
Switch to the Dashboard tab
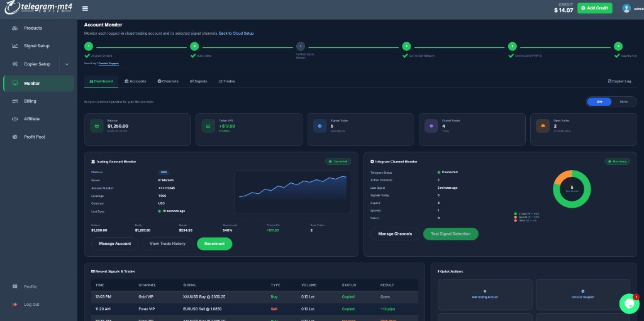pos(101,81)
